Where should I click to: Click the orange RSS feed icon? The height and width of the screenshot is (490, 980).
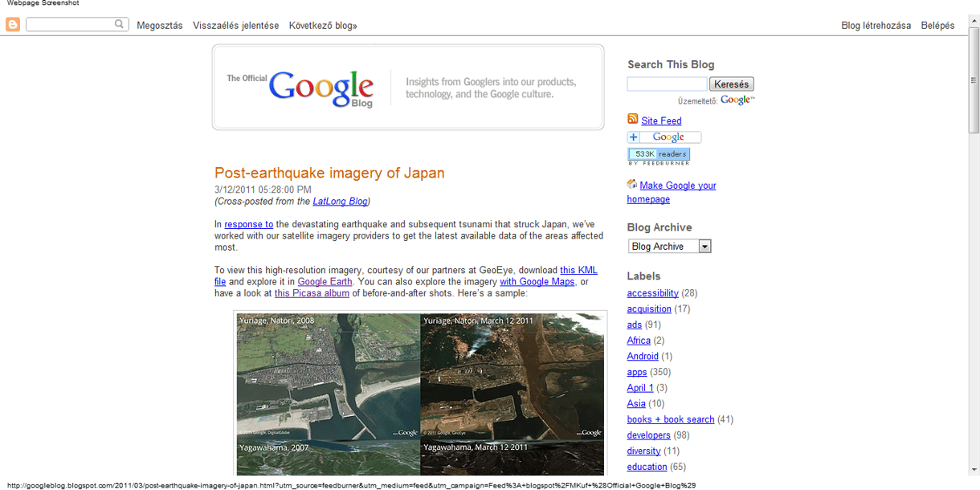pos(633,119)
